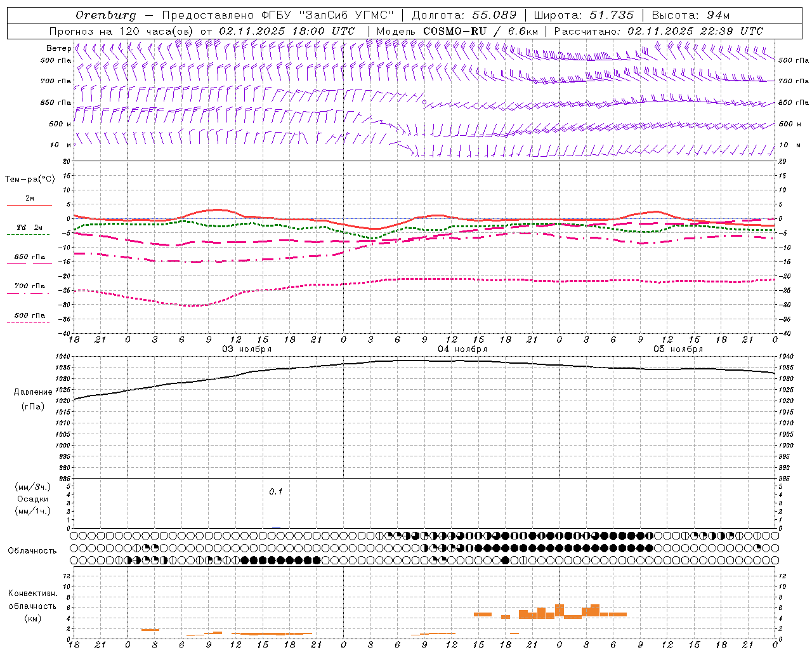Click the Orenburg station title
Image resolution: width=812 pixels, height=650 pixels.
[x=105, y=15]
